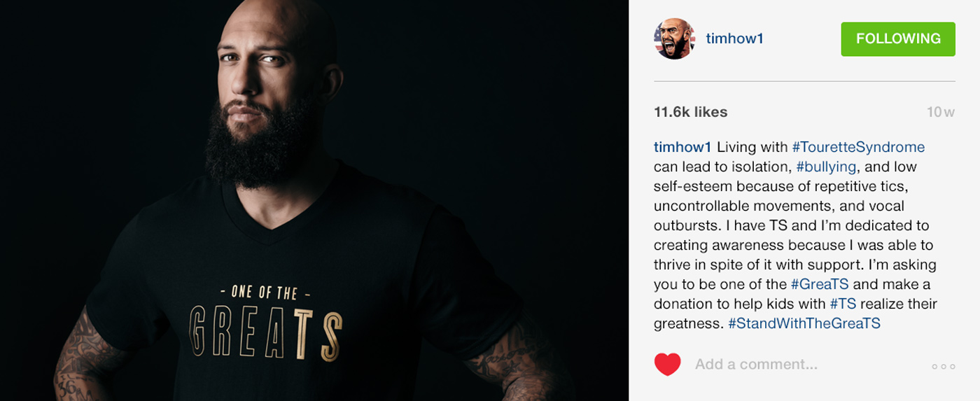The height and width of the screenshot is (401, 980).
Task: Open the #TS hashtag in the caption
Action: coord(843,304)
